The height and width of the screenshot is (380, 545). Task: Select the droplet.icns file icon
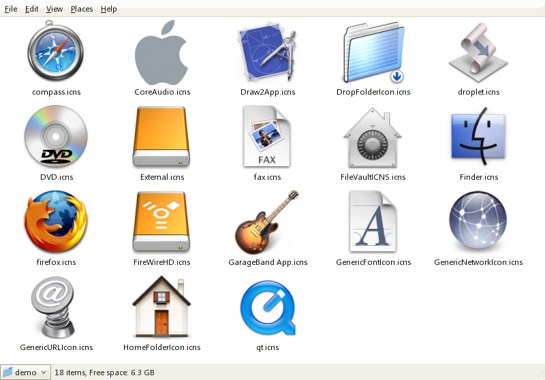click(479, 52)
